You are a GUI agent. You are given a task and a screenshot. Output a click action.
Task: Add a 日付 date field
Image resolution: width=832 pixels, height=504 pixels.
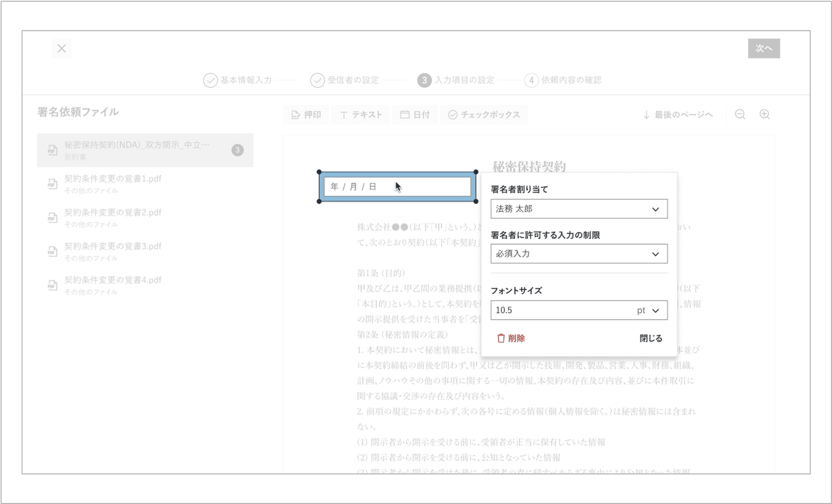pyautogui.click(x=414, y=115)
